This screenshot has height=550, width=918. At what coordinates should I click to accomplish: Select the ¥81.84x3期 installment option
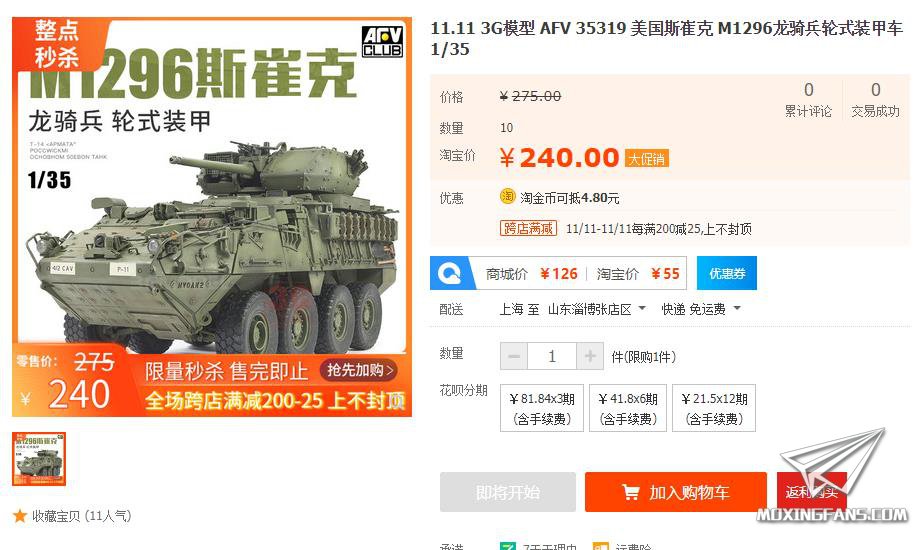[x=542, y=408]
